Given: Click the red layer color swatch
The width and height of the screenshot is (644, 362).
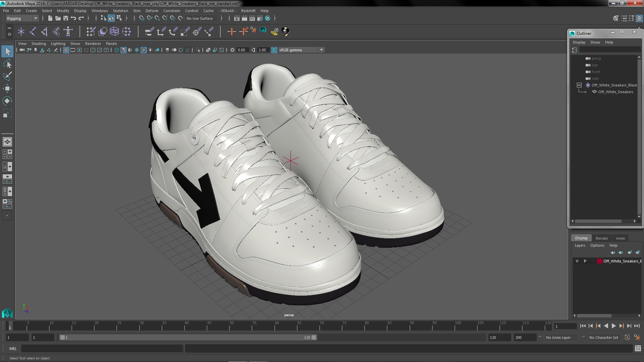Looking at the screenshot, I should click(599, 261).
